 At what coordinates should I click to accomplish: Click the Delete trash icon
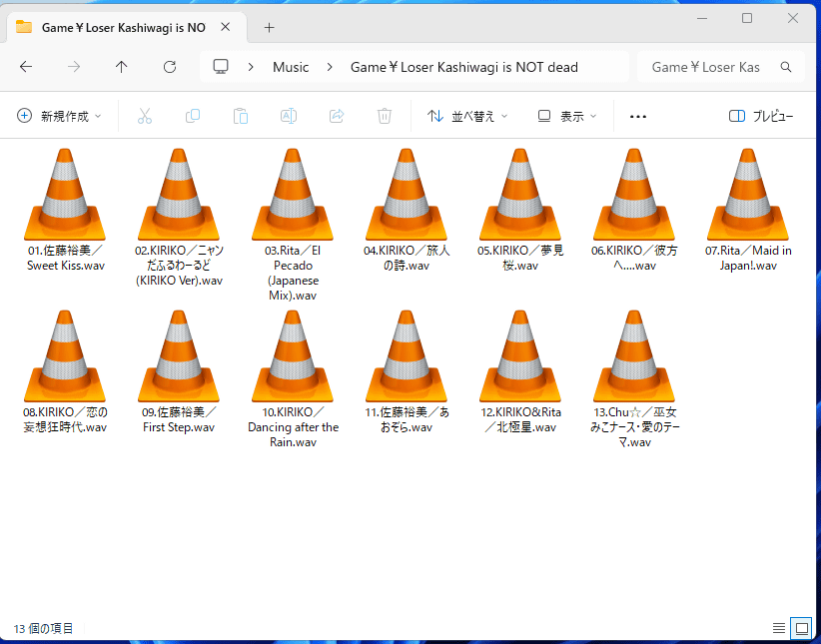385,116
